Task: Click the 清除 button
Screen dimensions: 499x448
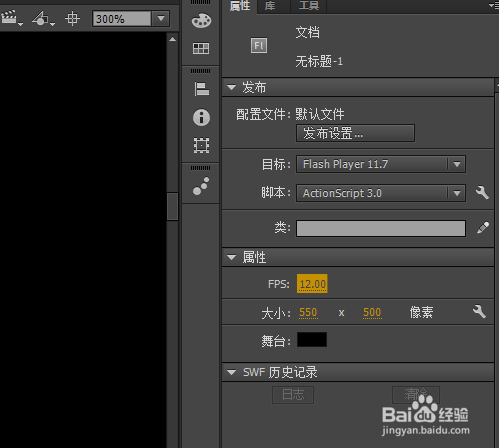Action: click(x=416, y=395)
